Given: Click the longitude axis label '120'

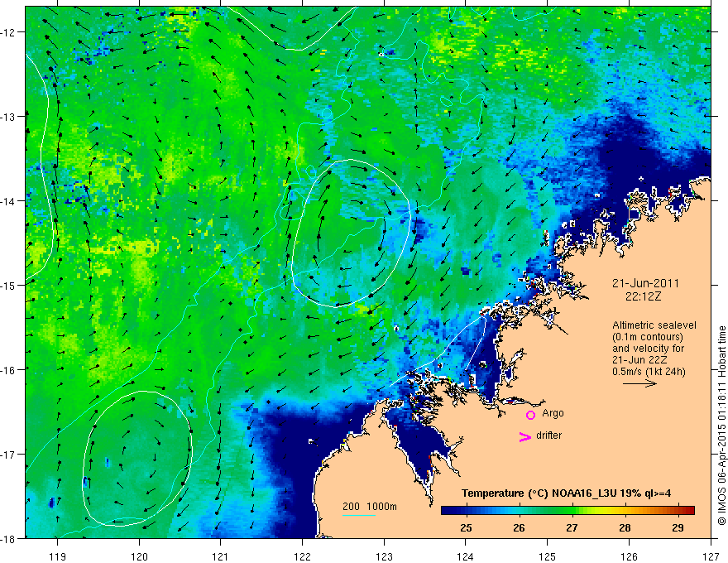Looking at the screenshot, I should [x=139, y=556].
